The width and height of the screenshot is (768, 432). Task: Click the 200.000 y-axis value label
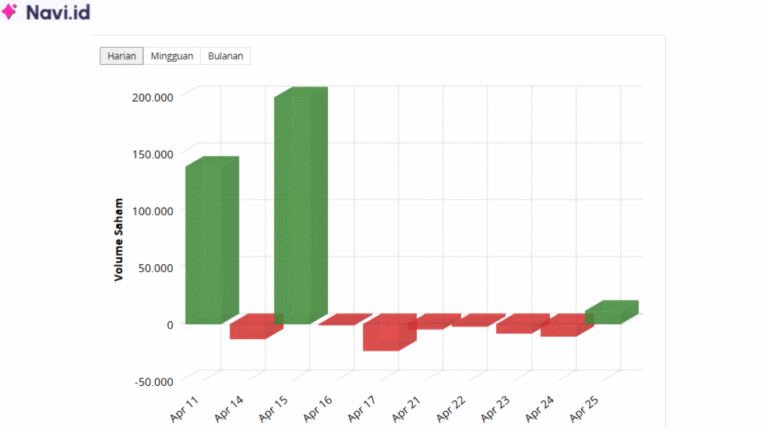[152, 96]
